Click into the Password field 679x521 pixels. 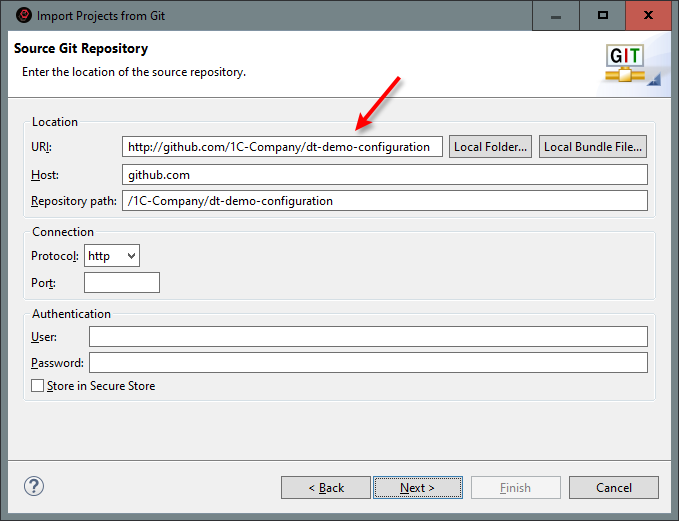(367, 362)
